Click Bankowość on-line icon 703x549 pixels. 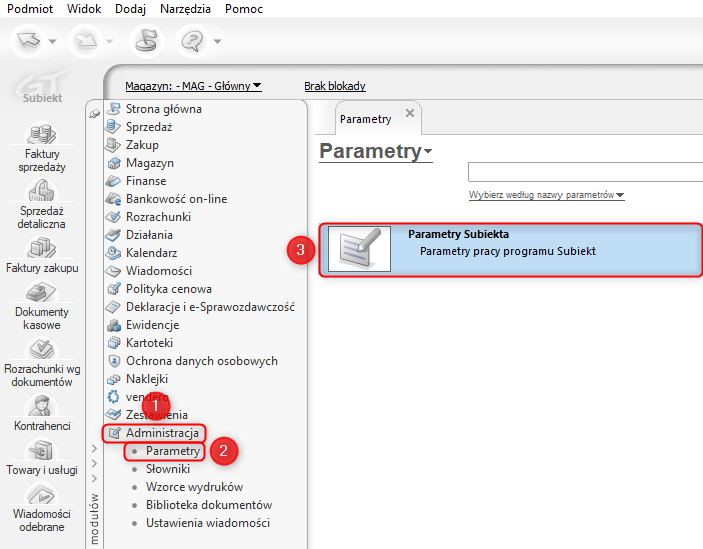coord(113,199)
